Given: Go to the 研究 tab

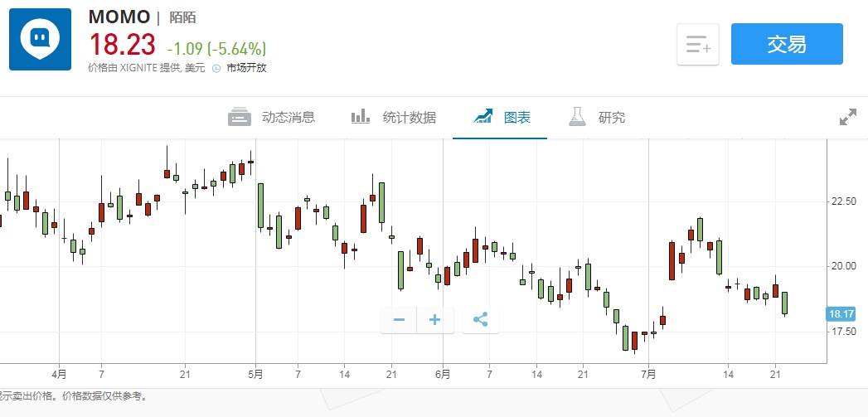Looking at the screenshot, I should pyautogui.click(x=612, y=118).
